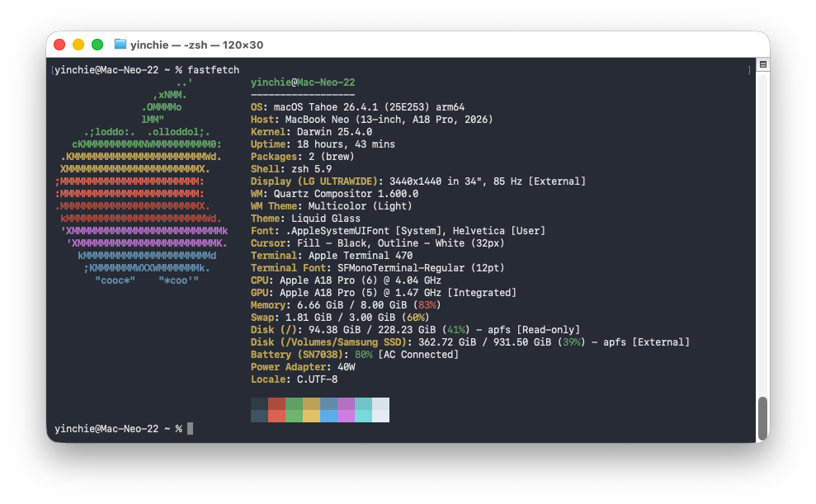Click the Packages value '2 (brew)'
The width and height of the screenshot is (816, 504).
[x=332, y=157]
